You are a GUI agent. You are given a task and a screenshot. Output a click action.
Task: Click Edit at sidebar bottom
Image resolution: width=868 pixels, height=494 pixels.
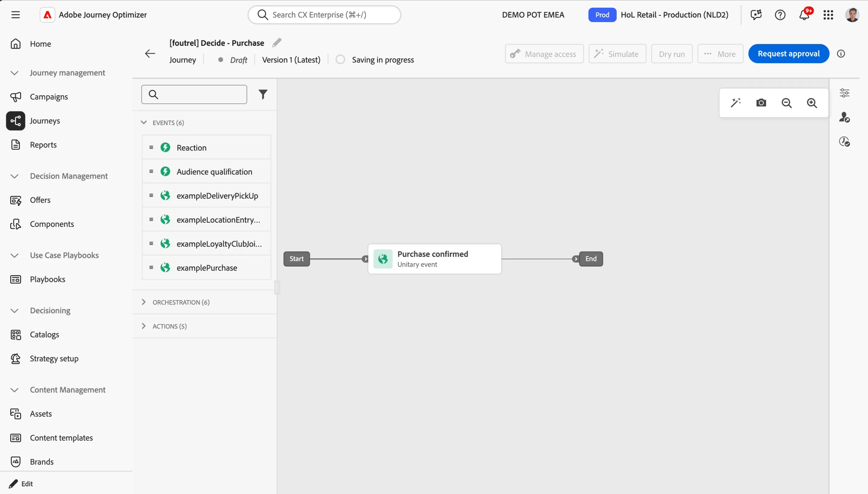pyautogui.click(x=21, y=484)
